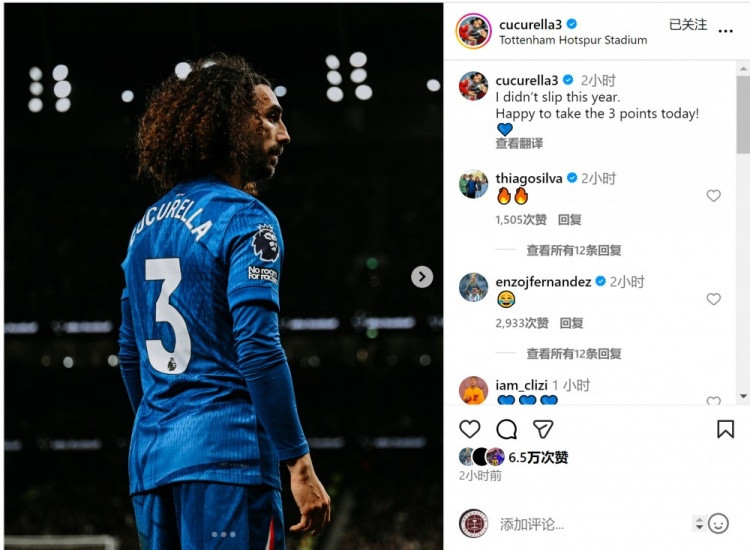This screenshot has width=750, height=550.
Task: Share post via paper plane icon
Action: [543, 429]
